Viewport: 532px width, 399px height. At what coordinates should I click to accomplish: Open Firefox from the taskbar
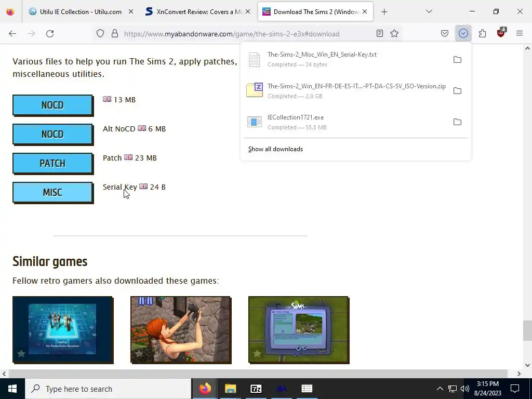click(x=205, y=389)
